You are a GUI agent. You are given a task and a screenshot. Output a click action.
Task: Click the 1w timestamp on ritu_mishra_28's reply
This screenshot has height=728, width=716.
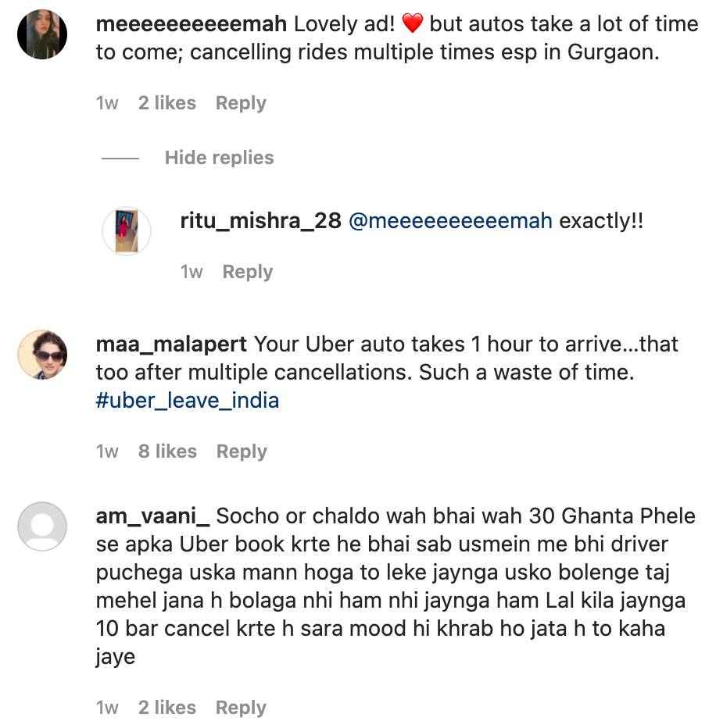coord(192,272)
